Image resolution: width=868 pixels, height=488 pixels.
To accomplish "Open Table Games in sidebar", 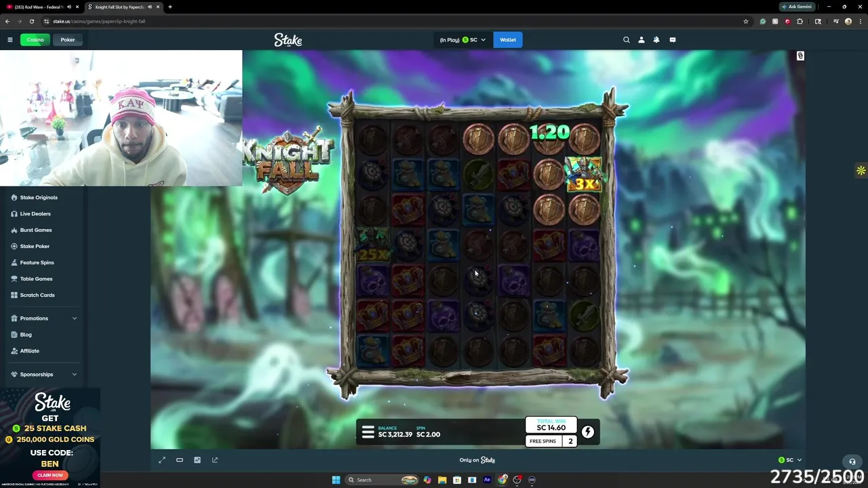I will pyautogui.click(x=36, y=279).
